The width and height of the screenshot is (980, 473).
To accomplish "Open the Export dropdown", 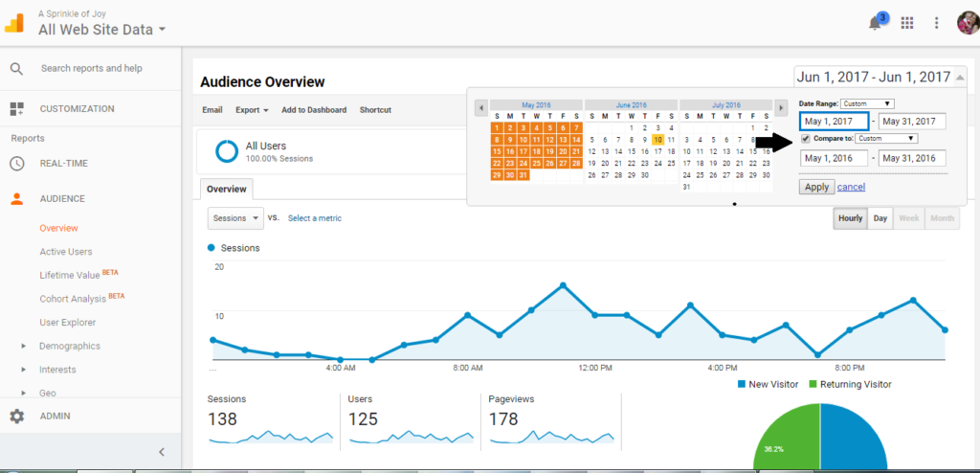I will click(x=252, y=110).
